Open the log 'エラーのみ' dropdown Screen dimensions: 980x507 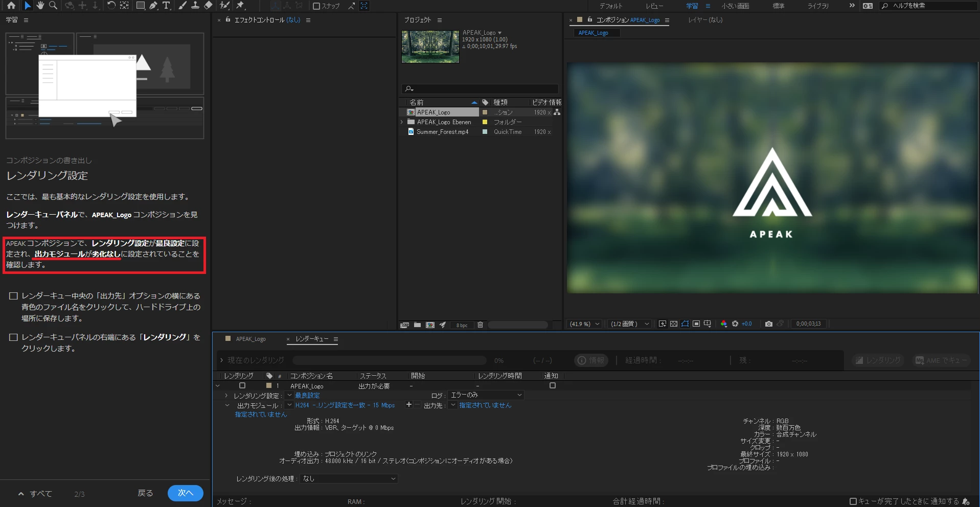click(486, 395)
